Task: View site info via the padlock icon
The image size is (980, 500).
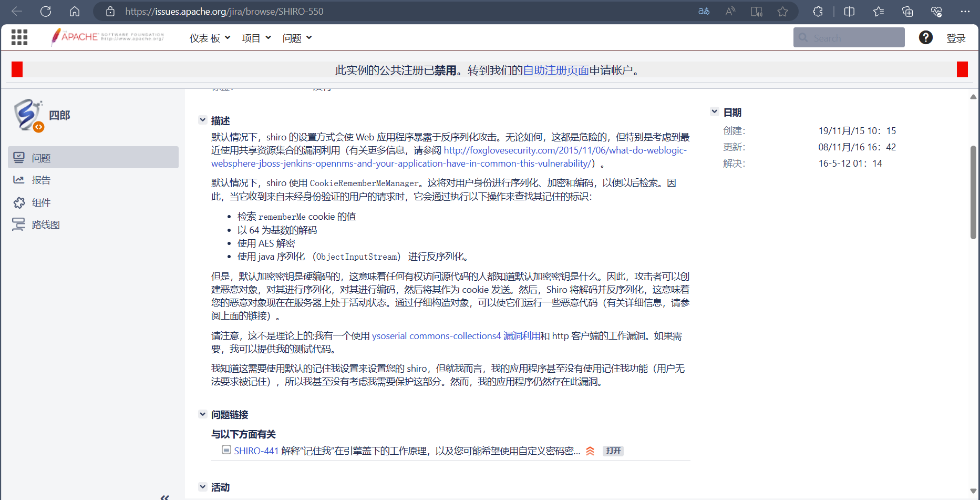Action: coord(110,12)
